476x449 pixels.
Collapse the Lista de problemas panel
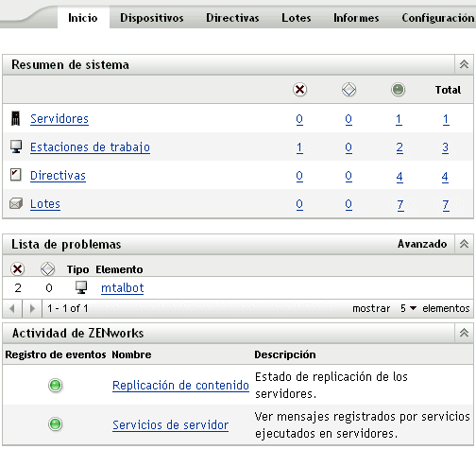click(x=464, y=244)
